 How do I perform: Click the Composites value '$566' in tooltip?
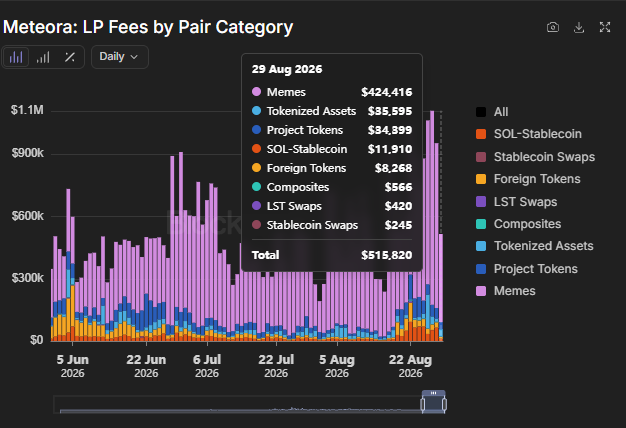pyautogui.click(x=398, y=187)
